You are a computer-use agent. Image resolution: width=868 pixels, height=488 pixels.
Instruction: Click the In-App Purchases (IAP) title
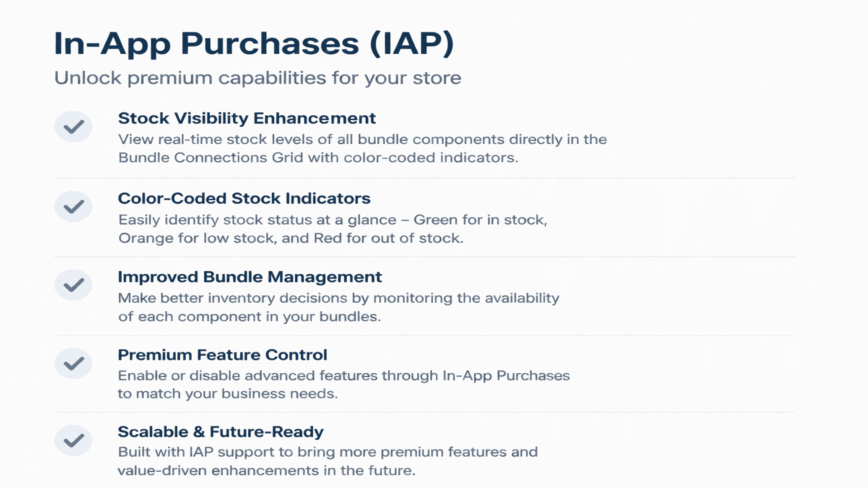tap(254, 44)
